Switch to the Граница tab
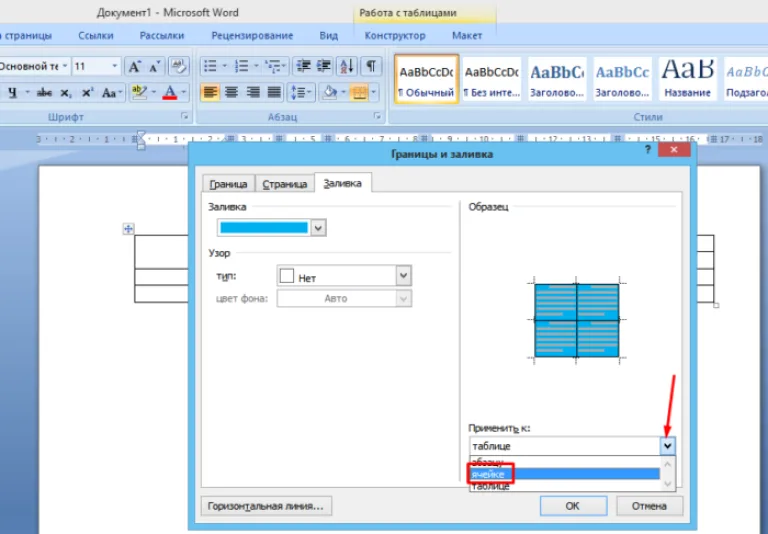The height and width of the screenshot is (534, 768). point(228,184)
